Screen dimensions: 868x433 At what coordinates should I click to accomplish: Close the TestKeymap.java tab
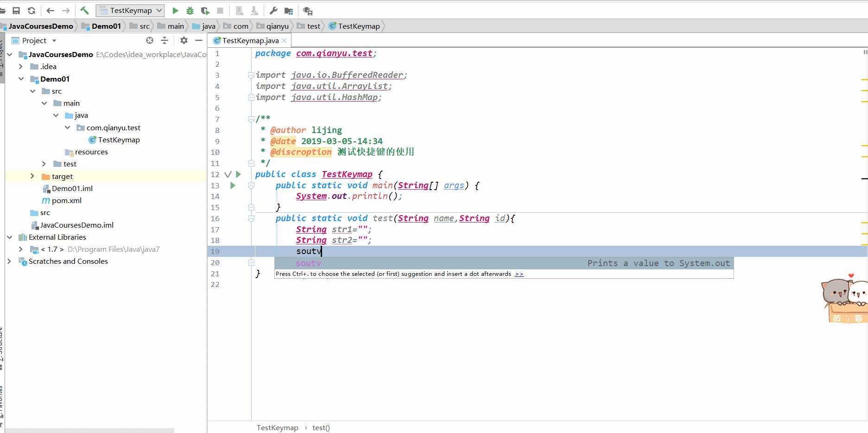[x=284, y=40]
